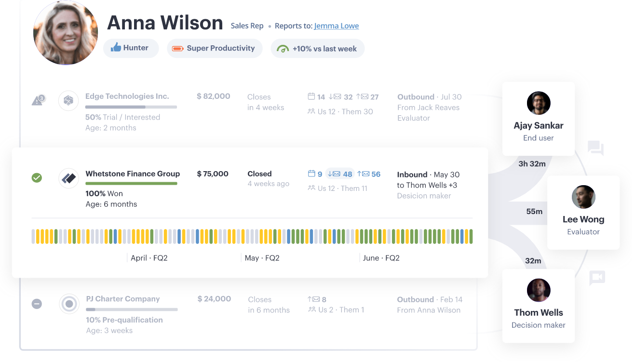Click the +10% vs last week badge
635x364 pixels.
point(318,49)
